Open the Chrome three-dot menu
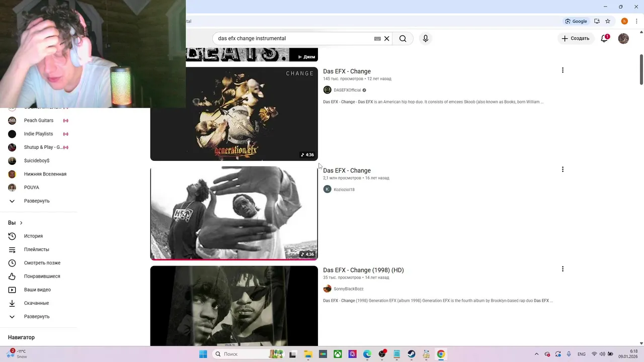The height and width of the screenshot is (362, 644). click(x=636, y=21)
